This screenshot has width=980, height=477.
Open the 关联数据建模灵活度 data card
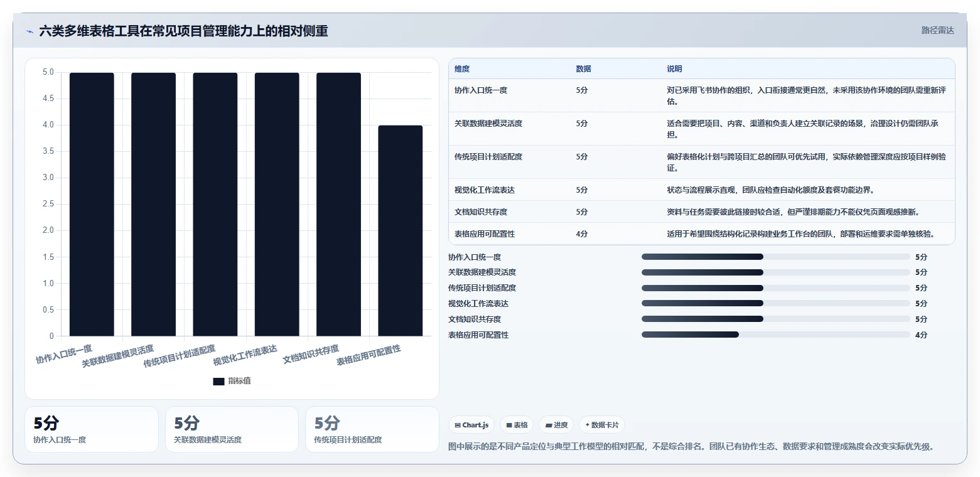coord(232,429)
